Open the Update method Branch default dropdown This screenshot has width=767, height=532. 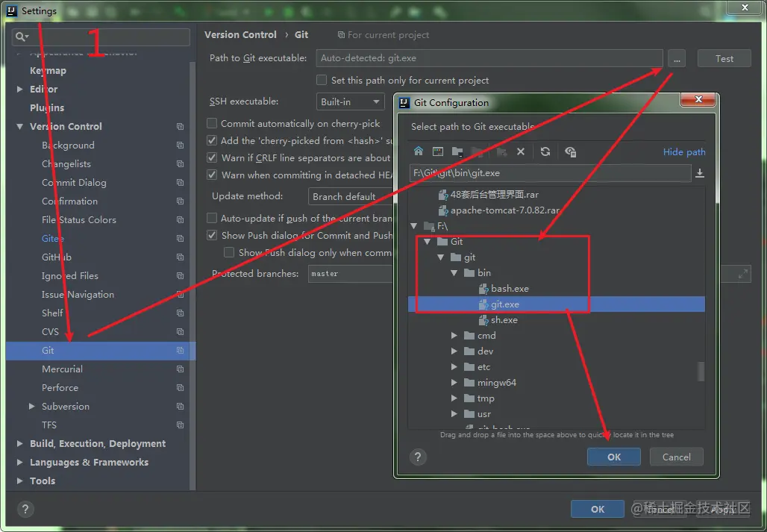point(350,196)
